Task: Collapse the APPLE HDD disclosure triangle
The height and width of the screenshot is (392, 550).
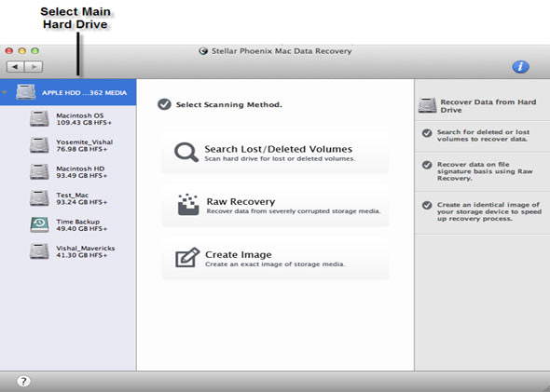Action: click(x=5, y=92)
